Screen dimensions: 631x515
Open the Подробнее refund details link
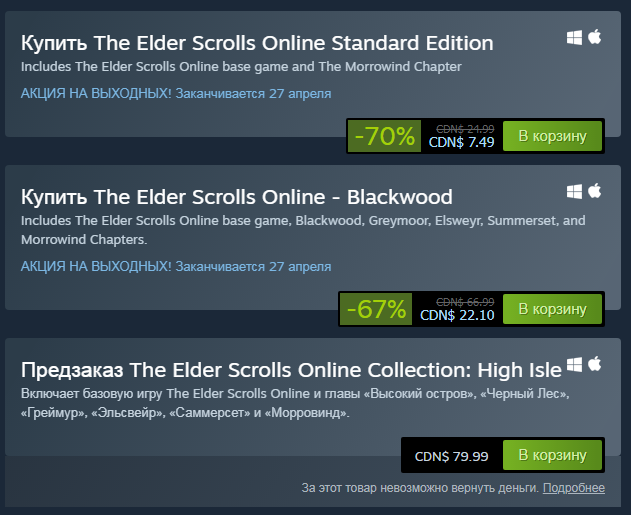point(574,488)
